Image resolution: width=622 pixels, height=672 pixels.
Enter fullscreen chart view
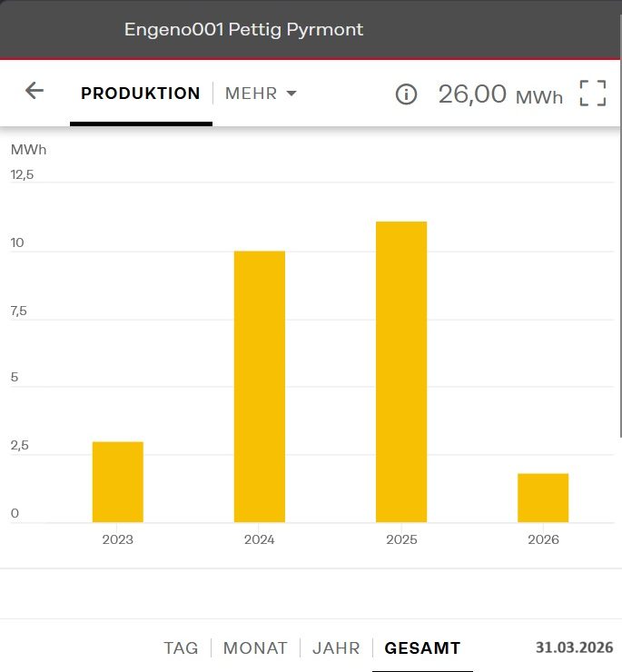(592, 94)
